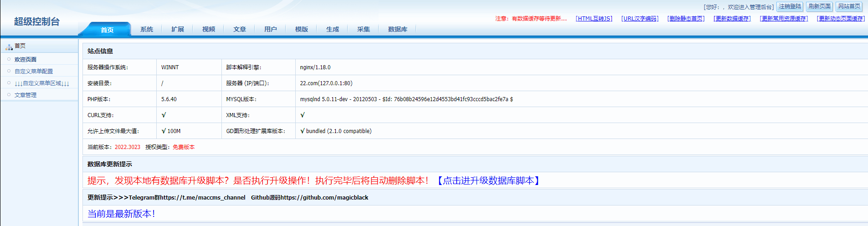Open 自定义菜单配置 in the sidebar
Viewport: 868px width, 226px height.
coord(34,72)
